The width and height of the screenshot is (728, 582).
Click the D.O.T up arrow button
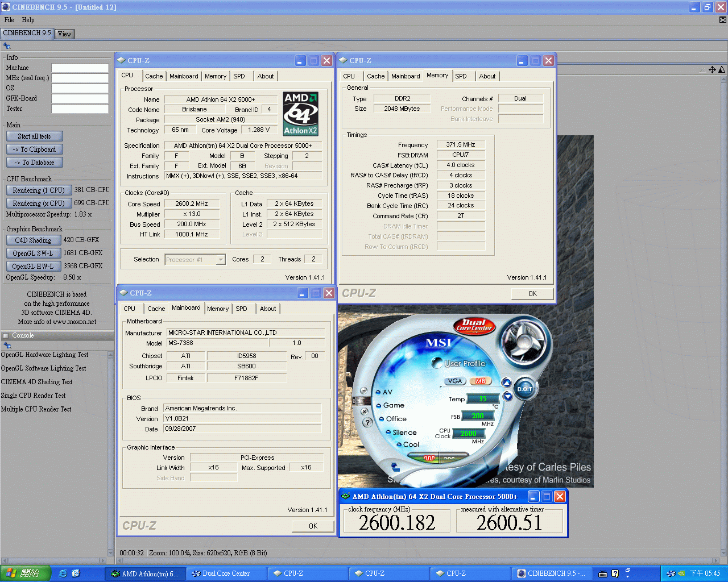506,382
